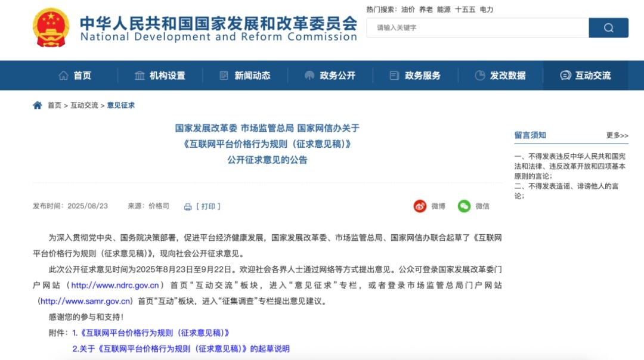
Task: Open attachment 1 互联网平台价格行为规则
Action: point(151,333)
